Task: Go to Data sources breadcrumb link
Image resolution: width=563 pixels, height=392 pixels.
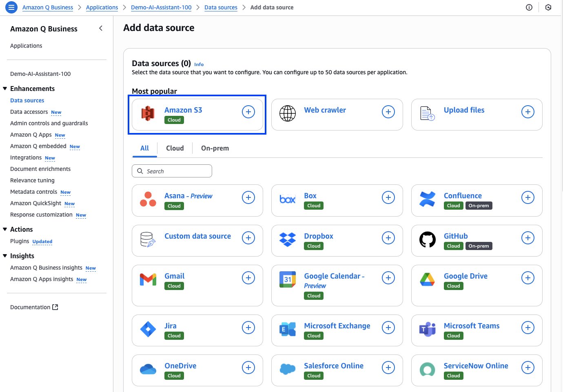Action: click(x=221, y=7)
